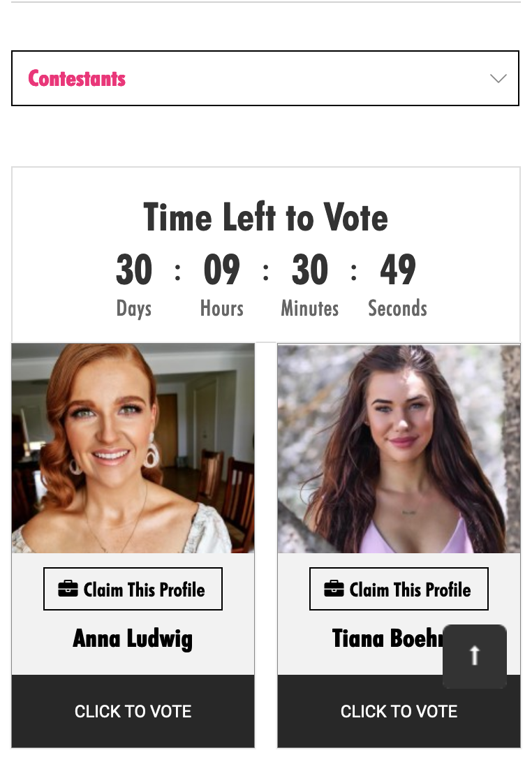This screenshot has width=532, height=760.
Task: Click the Minutes countdown number
Action: (x=310, y=270)
